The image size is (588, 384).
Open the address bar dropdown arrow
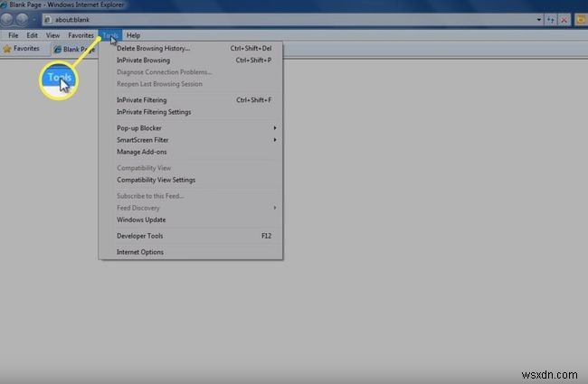538,20
